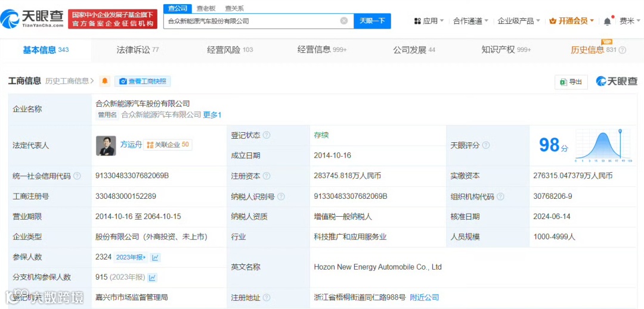Click the help icon beside 组织机构代码

[x=500, y=196]
